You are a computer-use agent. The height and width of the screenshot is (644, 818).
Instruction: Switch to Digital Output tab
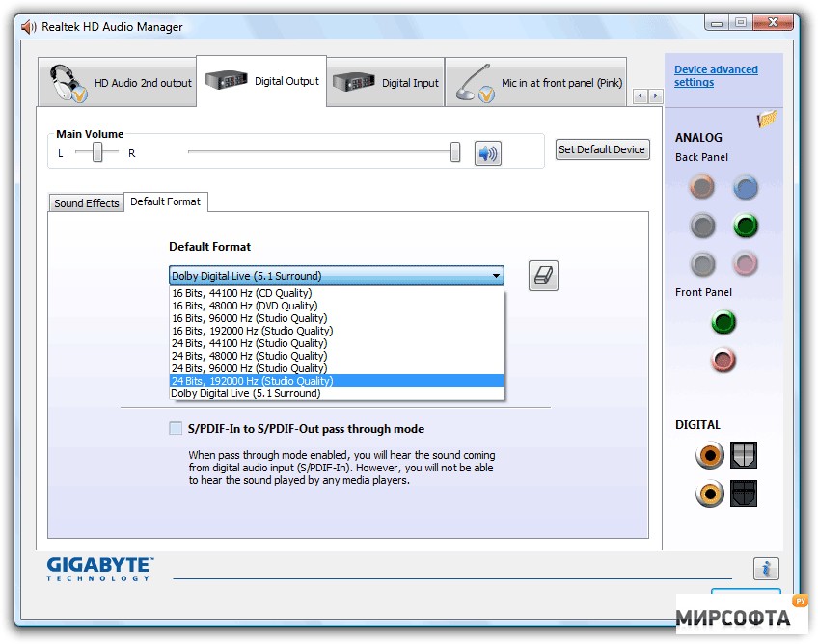[x=261, y=81]
